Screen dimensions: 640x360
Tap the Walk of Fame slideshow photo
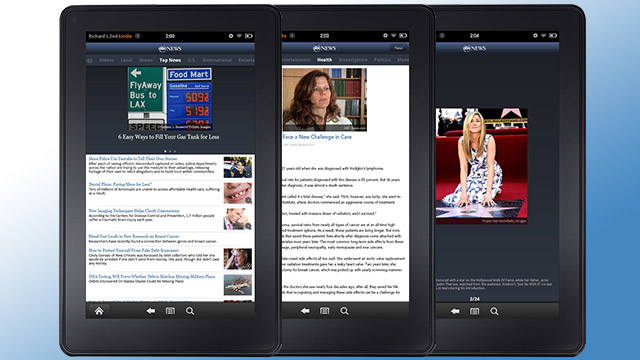tap(481, 166)
